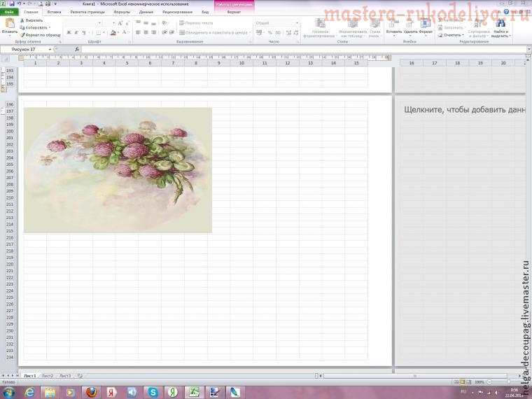Toggle underline (Ч) formatting

[84, 33]
